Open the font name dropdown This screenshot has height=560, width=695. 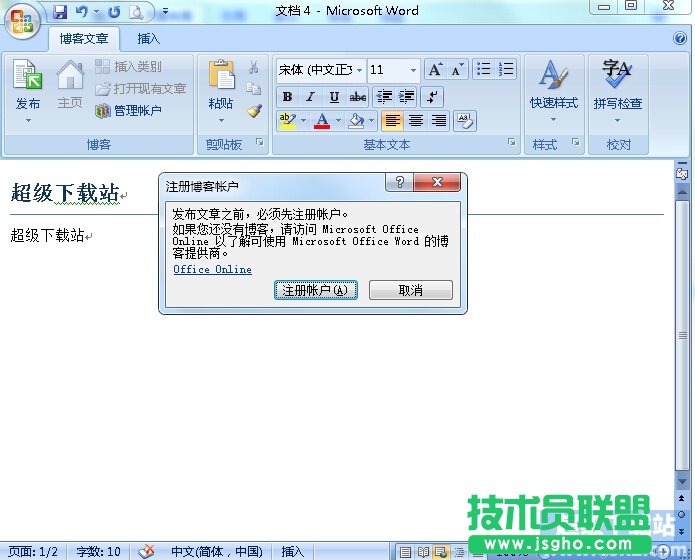point(359,70)
